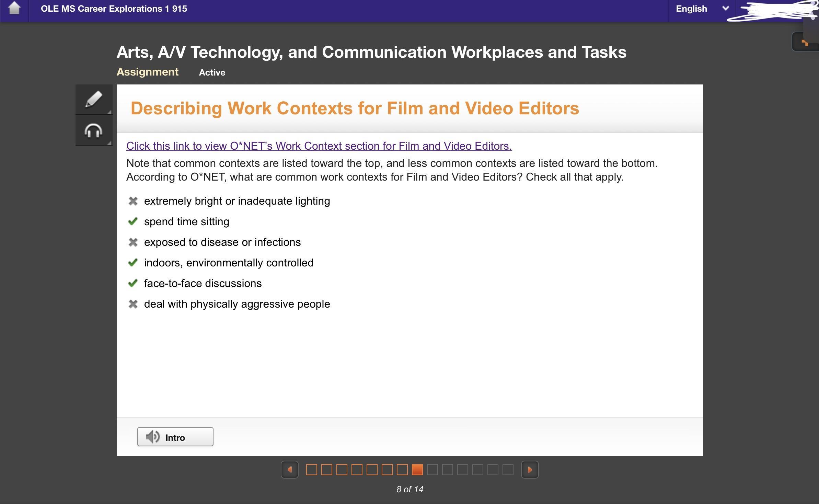The height and width of the screenshot is (504, 819).
Task: Go to next page arrow
Action: (x=530, y=470)
